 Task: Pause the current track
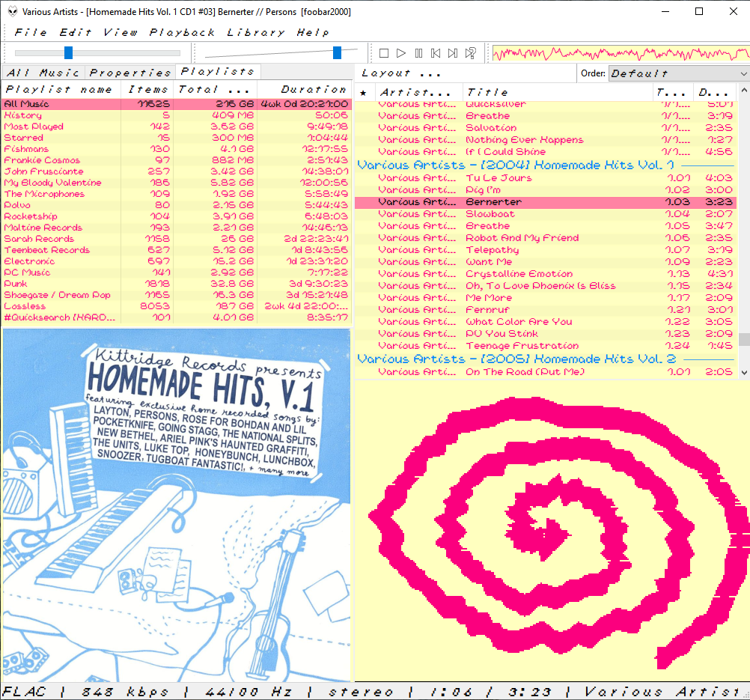tap(418, 52)
